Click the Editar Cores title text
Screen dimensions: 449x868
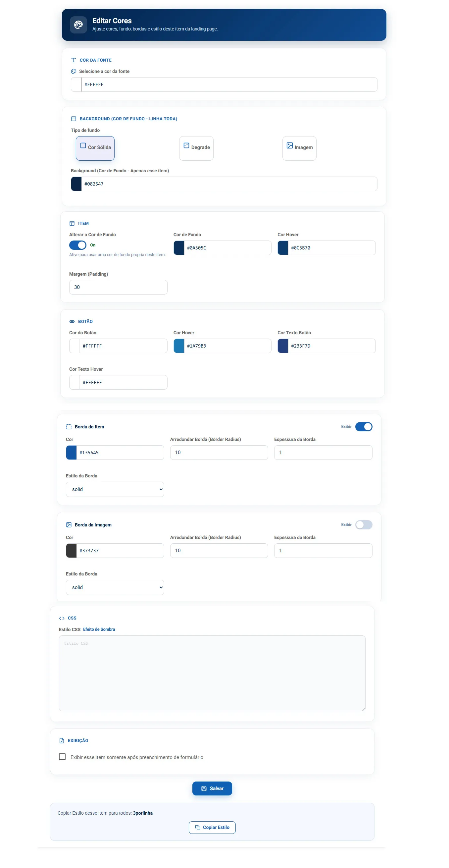(112, 21)
